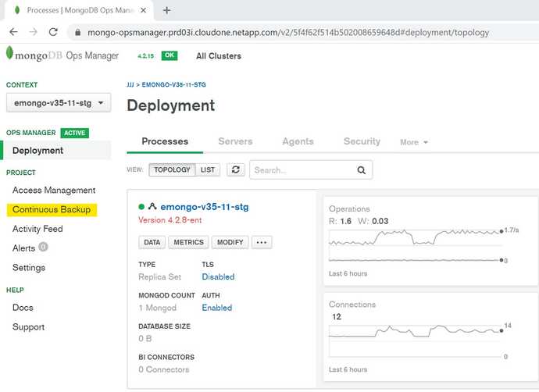Click the site lock icon in address bar
The width and height of the screenshot is (539, 392).
[x=78, y=32]
